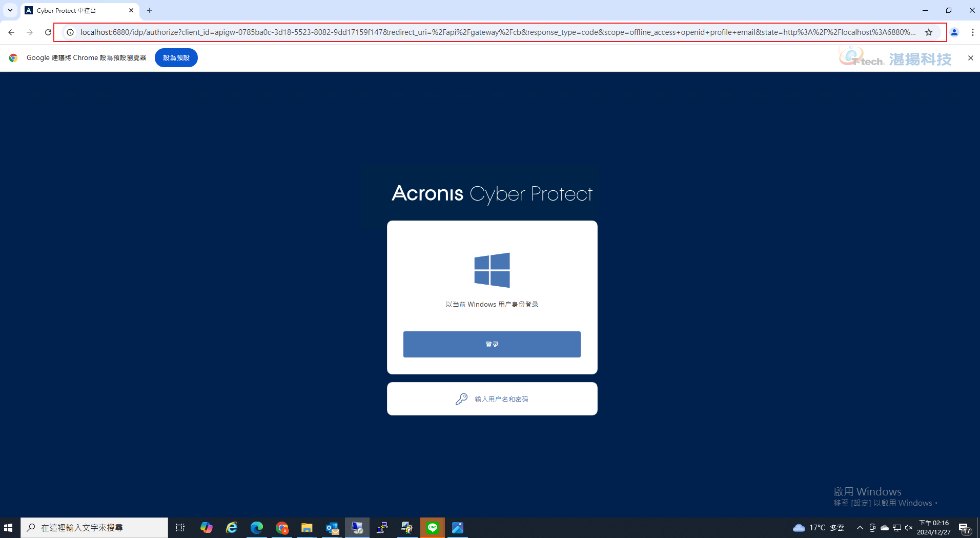Open the clock and date flyout
Screen dimensions: 980x538
[934, 528]
